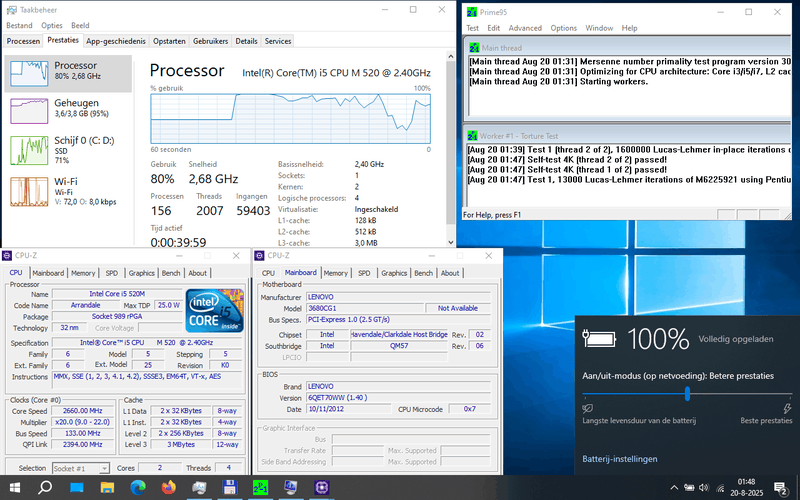The width and height of the screenshot is (800, 500).
Task: Open the notification center icon
Action: pos(781,488)
